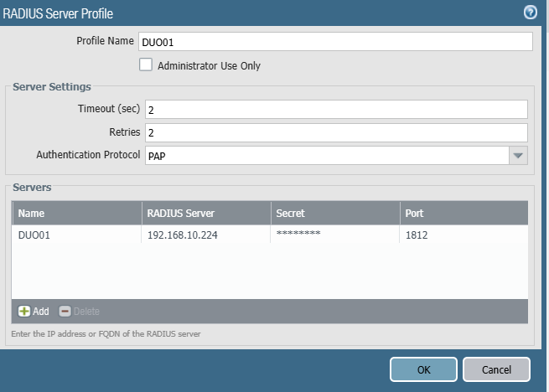Click the Administrator Use Only label
The width and height of the screenshot is (549, 392).
[209, 66]
